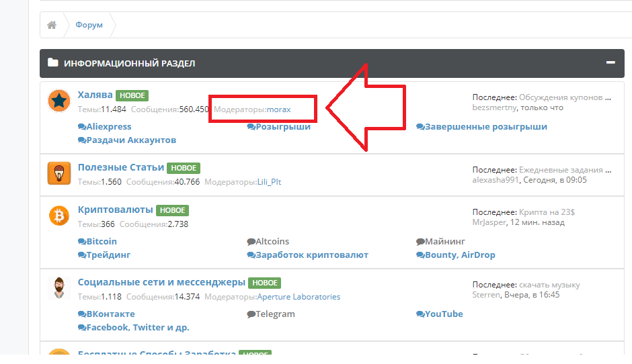
Task: Open the Bitcoin subforum
Action: pos(102,242)
